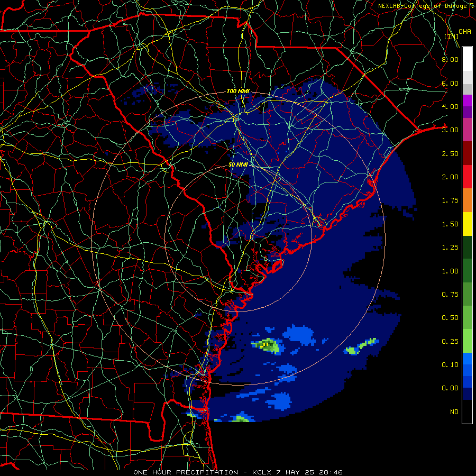Click the 'NEXLAB-College of DuPage' credit text
The image size is (476, 476).
coord(423,6)
